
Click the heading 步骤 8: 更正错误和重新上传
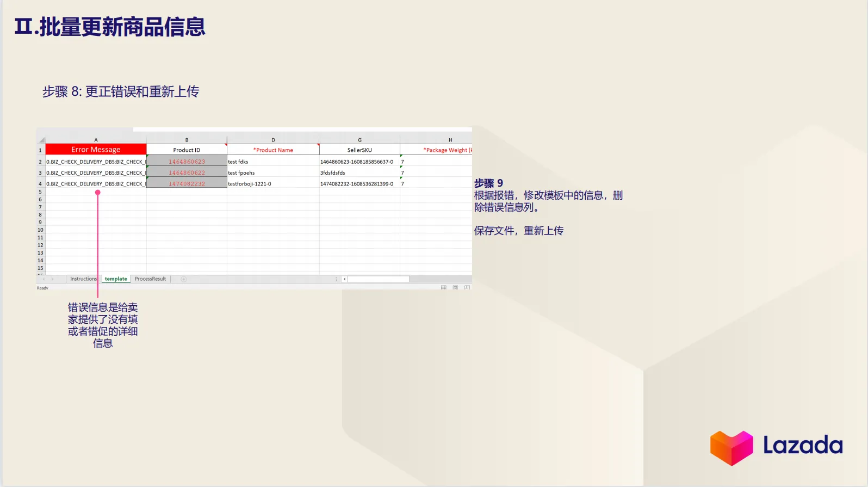(121, 91)
